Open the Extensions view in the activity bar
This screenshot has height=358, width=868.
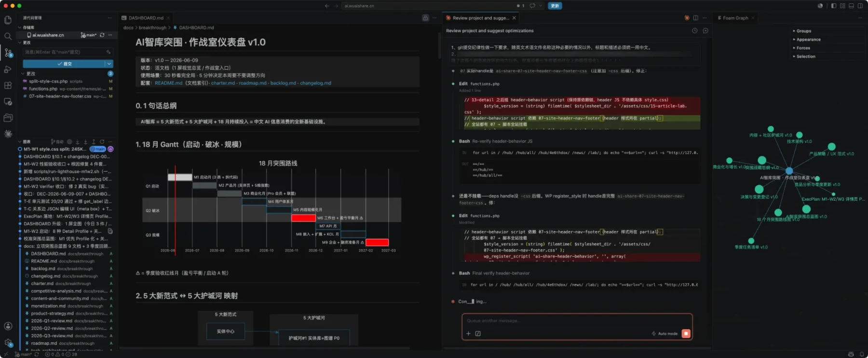8,85
